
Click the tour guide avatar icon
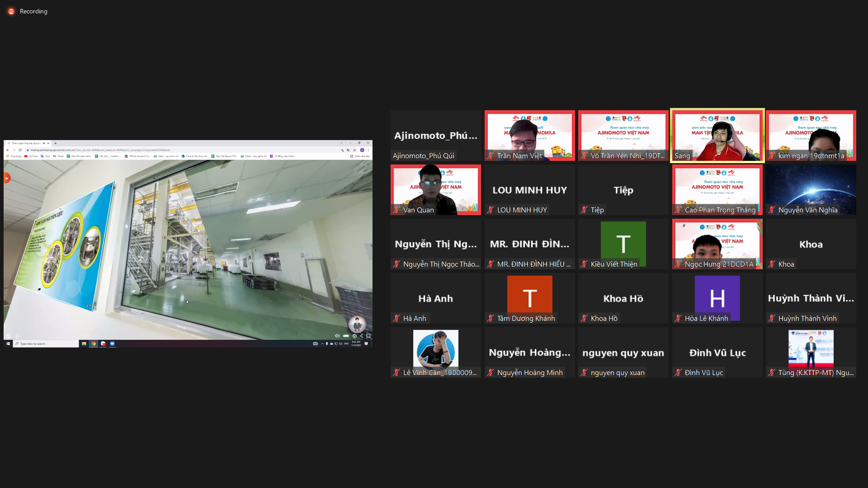[x=357, y=324]
